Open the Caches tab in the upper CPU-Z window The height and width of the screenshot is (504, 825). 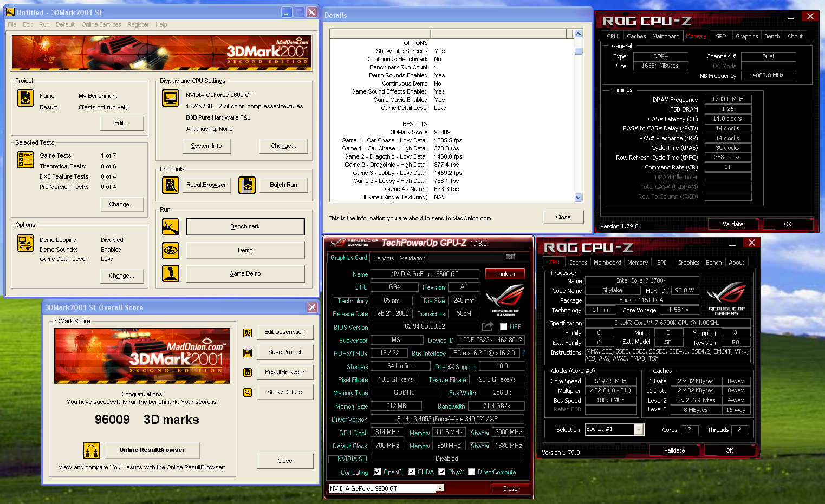[x=636, y=36]
